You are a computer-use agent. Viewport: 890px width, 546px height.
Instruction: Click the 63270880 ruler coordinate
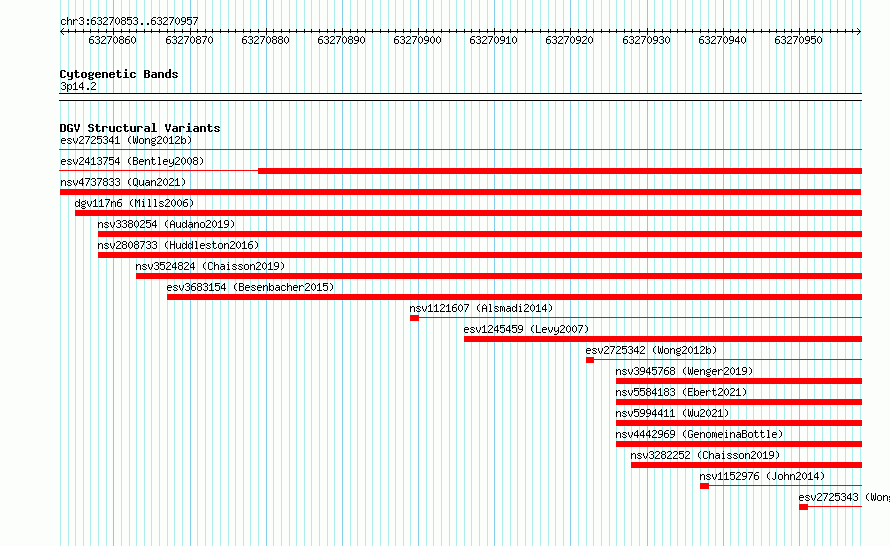[265, 40]
